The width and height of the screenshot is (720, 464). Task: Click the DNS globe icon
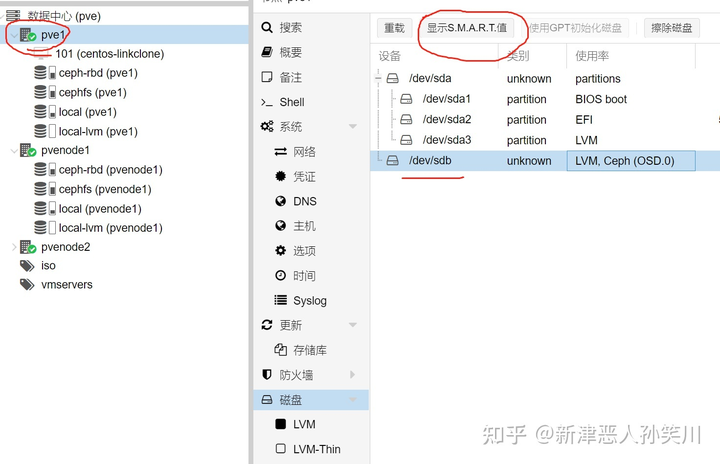click(281, 201)
